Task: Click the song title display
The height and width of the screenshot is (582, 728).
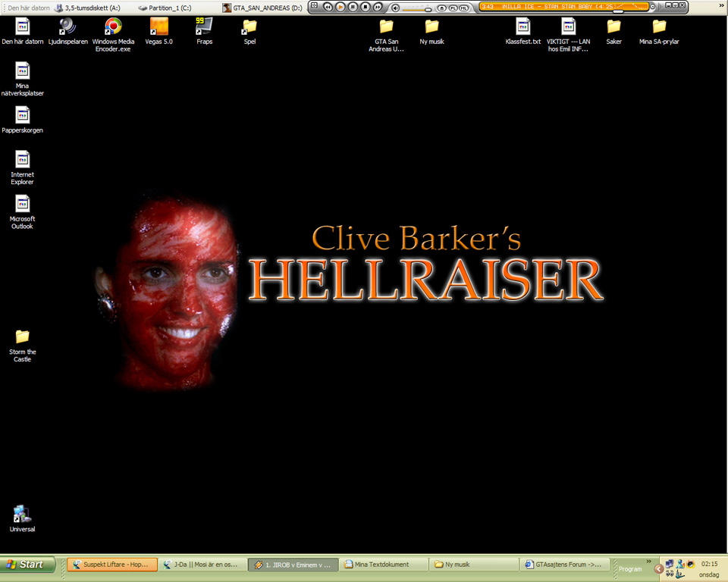Action: (x=557, y=7)
